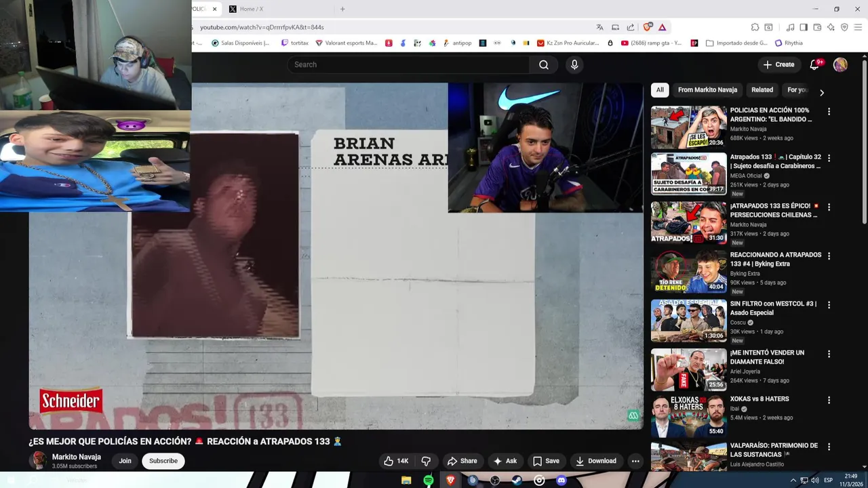The height and width of the screenshot is (488, 868).
Task: Dislike the video with thumbs down
Action: [x=426, y=461]
